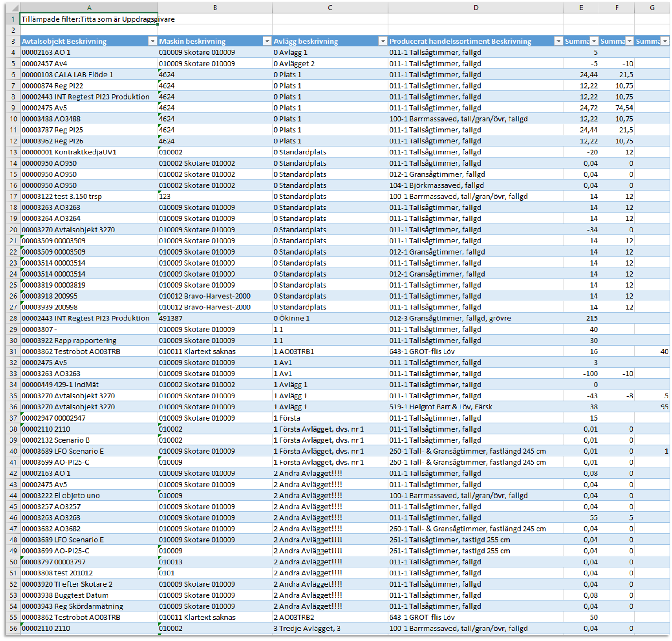The height and width of the screenshot is (641, 672).
Task: Select cell '00003938 Buggtest Datum'
Action: coord(89,595)
